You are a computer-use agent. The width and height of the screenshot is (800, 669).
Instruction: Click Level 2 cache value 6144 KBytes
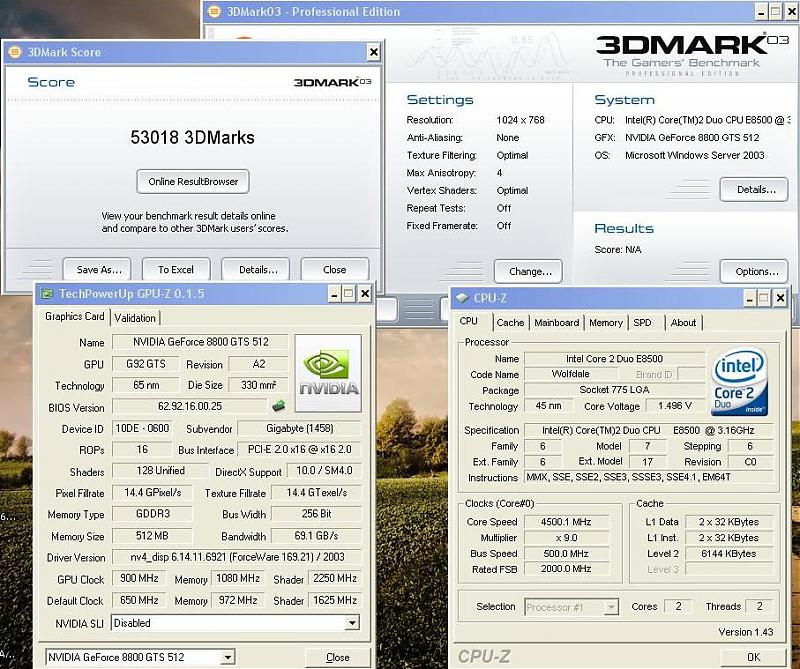click(x=729, y=554)
